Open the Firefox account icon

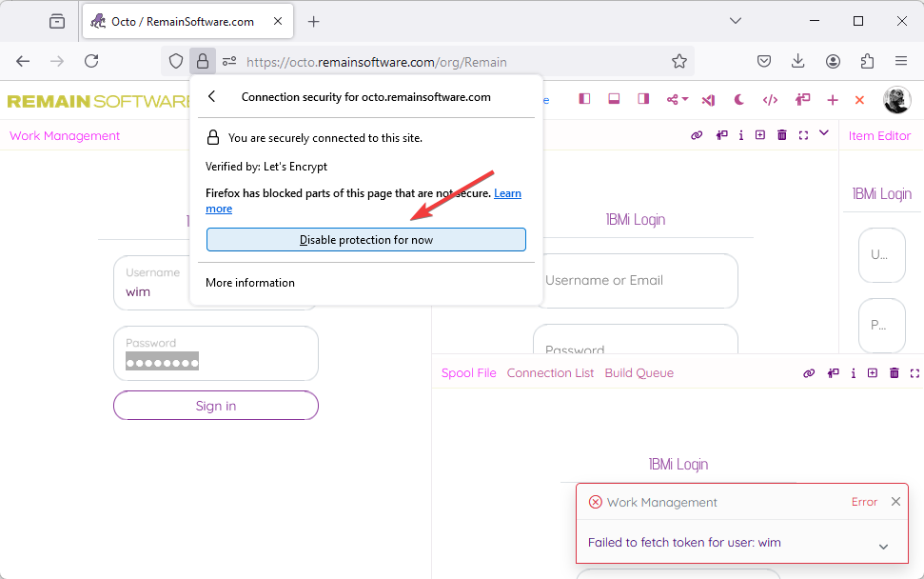[x=833, y=61]
